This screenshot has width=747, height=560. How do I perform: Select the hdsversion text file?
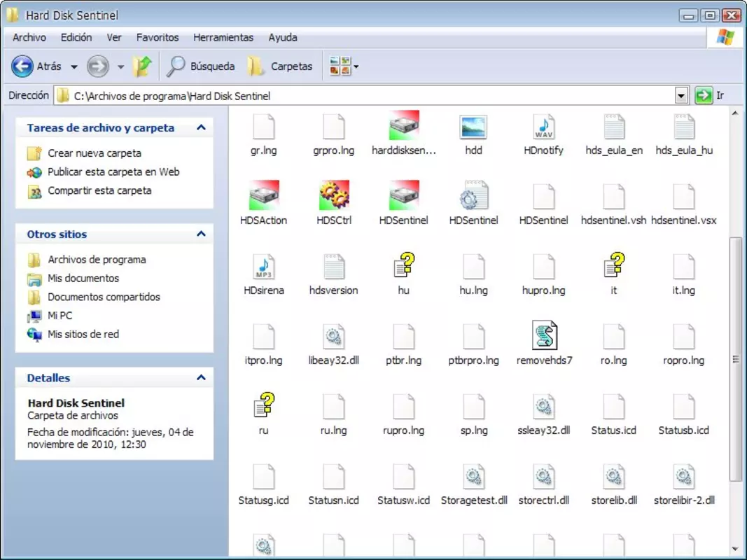pos(333,266)
